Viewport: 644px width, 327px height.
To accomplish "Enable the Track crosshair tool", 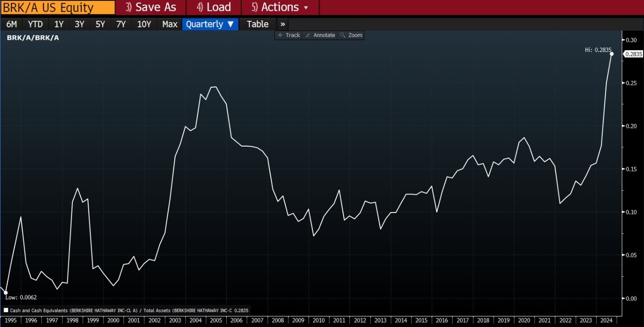I will pyautogui.click(x=289, y=35).
